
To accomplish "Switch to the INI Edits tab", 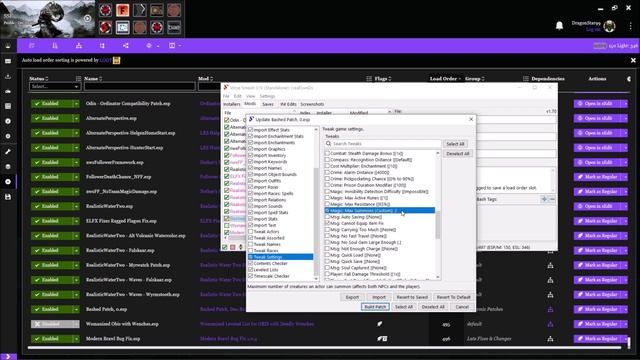I will click(288, 104).
